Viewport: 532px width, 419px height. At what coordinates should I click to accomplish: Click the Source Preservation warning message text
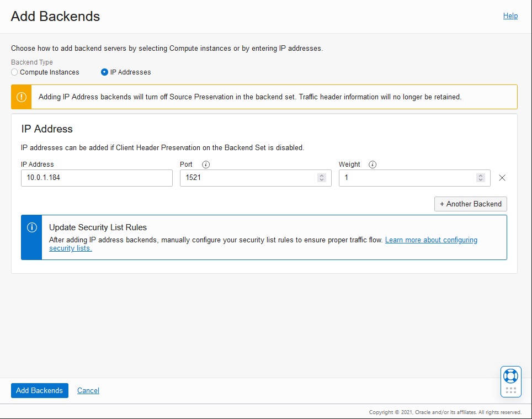click(249, 97)
